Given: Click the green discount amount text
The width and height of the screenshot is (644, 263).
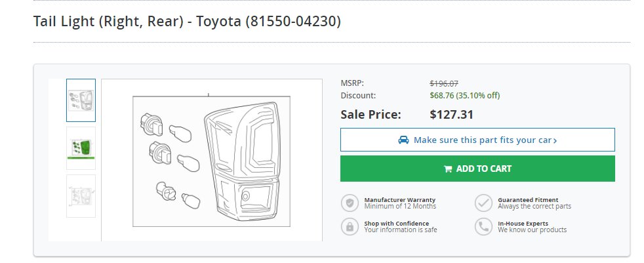Looking at the screenshot, I should pyautogui.click(x=464, y=95).
